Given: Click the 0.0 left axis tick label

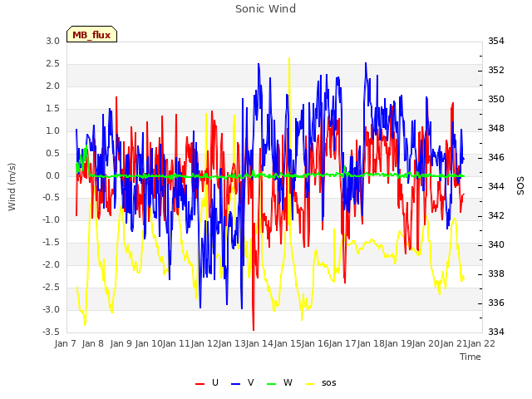Looking at the screenshot, I should (53, 175).
